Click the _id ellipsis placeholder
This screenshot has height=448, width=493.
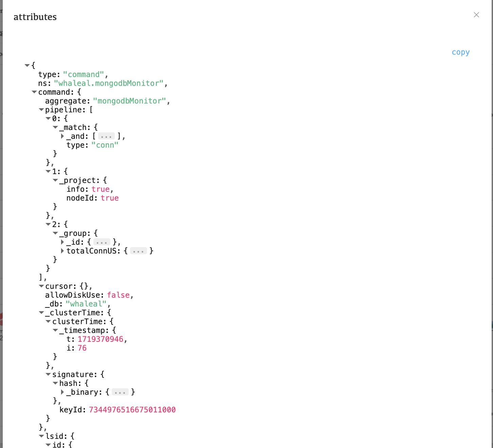tap(102, 242)
